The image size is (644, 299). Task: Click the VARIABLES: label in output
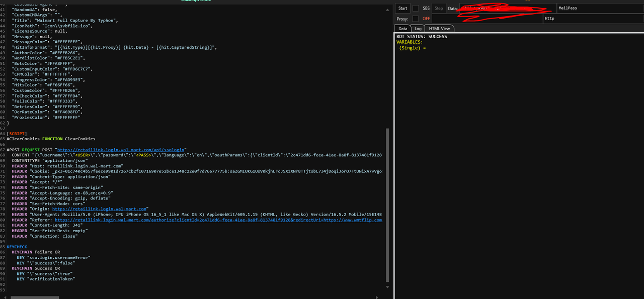click(x=410, y=42)
